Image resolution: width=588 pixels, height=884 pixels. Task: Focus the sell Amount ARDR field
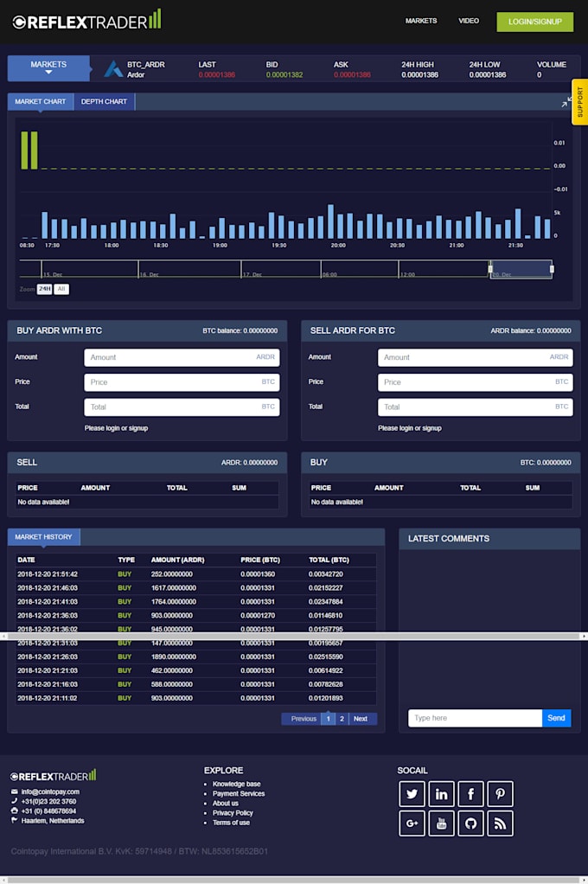(476, 357)
